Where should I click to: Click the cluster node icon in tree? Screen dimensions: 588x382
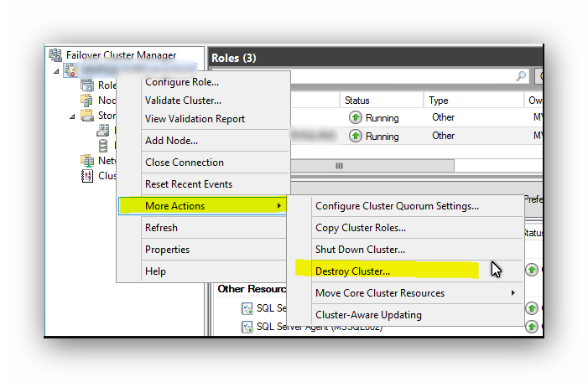70,70
